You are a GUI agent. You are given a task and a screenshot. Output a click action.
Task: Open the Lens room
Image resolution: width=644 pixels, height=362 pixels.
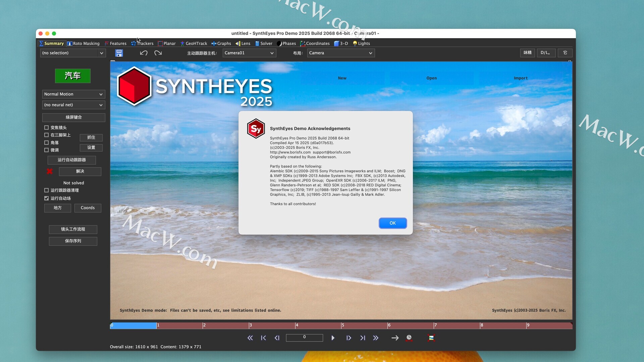coord(243,44)
